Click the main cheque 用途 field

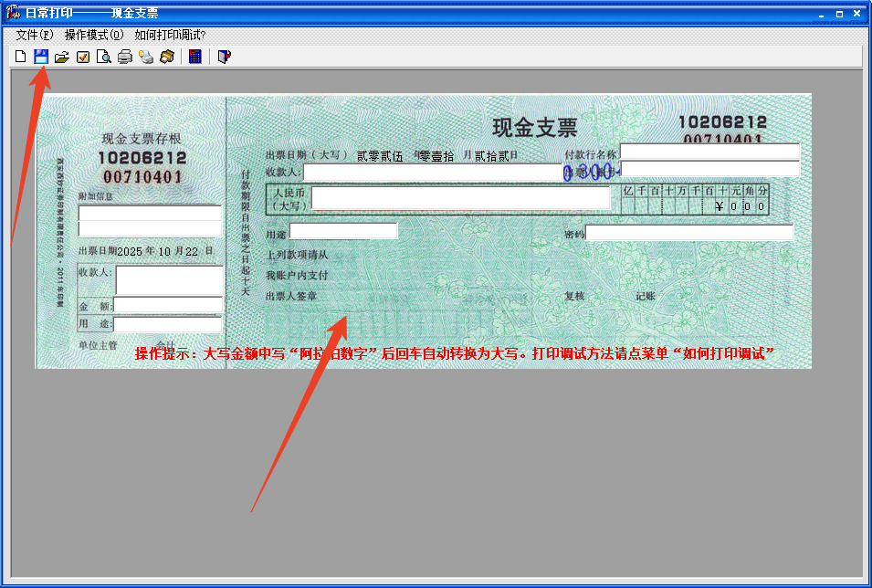click(x=343, y=231)
